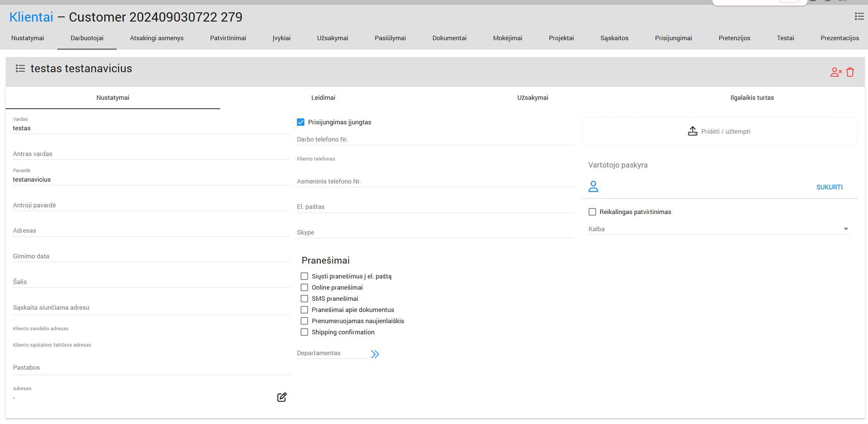Click the SUKURTI button
868x424 pixels.
829,187
